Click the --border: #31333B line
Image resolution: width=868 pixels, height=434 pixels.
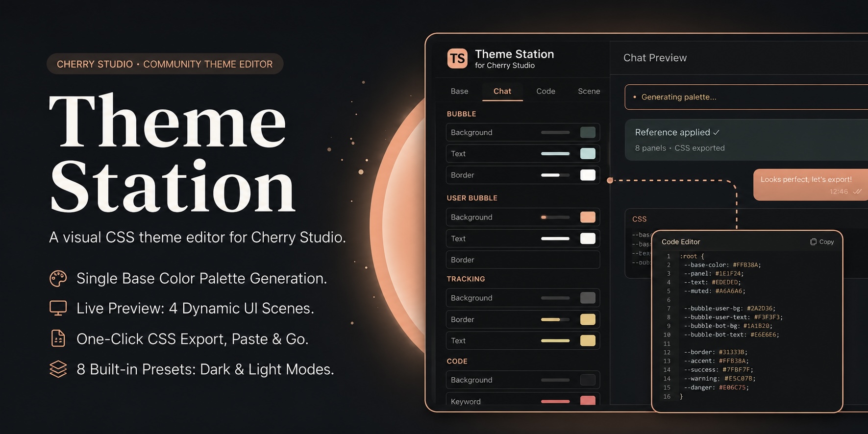pyautogui.click(x=716, y=352)
